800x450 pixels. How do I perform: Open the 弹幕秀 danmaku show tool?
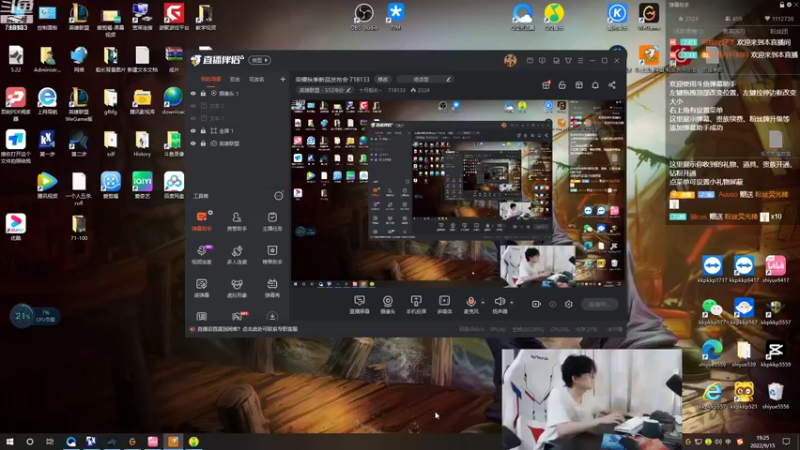click(272, 288)
